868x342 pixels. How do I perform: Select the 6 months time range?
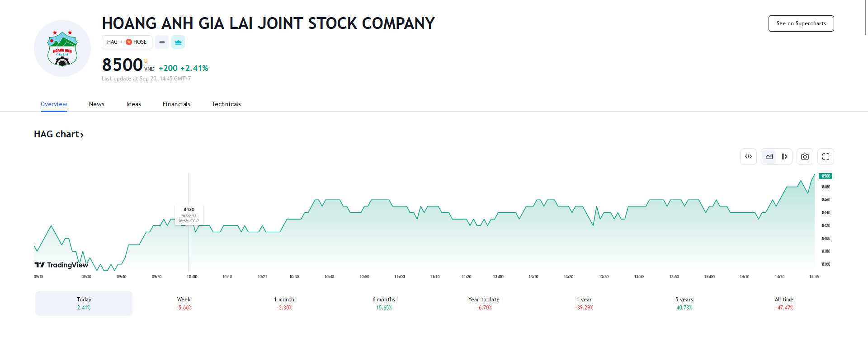tap(384, 303)
